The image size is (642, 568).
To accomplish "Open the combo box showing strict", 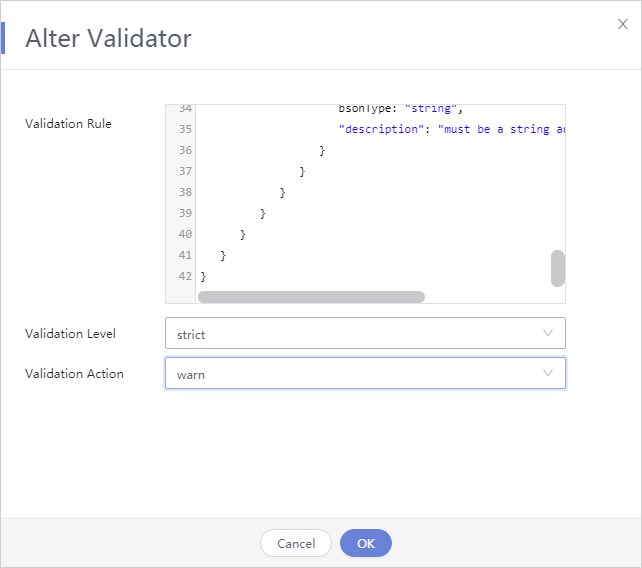I will point(365,333).
